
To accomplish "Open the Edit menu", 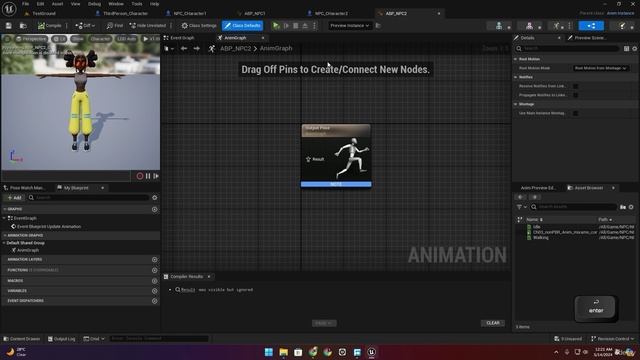I will pyautogui.click(x=40, y=4).
